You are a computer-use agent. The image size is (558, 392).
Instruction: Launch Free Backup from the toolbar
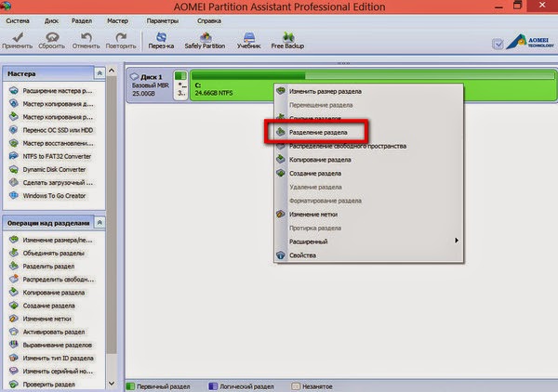pos(287,40)
